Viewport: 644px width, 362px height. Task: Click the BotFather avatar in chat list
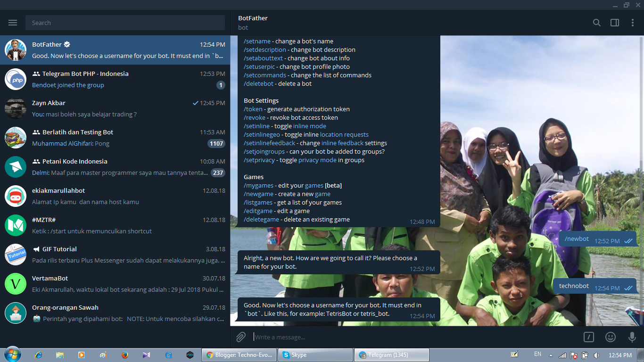coord(16,50)
